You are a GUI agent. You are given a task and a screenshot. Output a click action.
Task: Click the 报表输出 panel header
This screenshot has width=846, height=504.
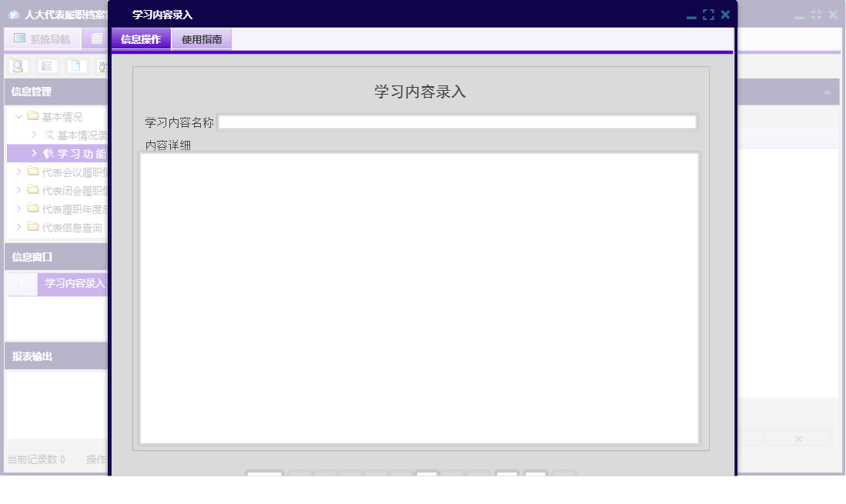click(57, 356)
